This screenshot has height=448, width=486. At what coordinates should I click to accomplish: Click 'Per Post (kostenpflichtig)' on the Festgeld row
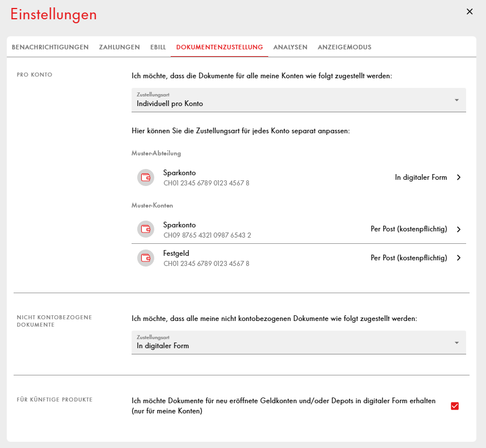point(408,258)
